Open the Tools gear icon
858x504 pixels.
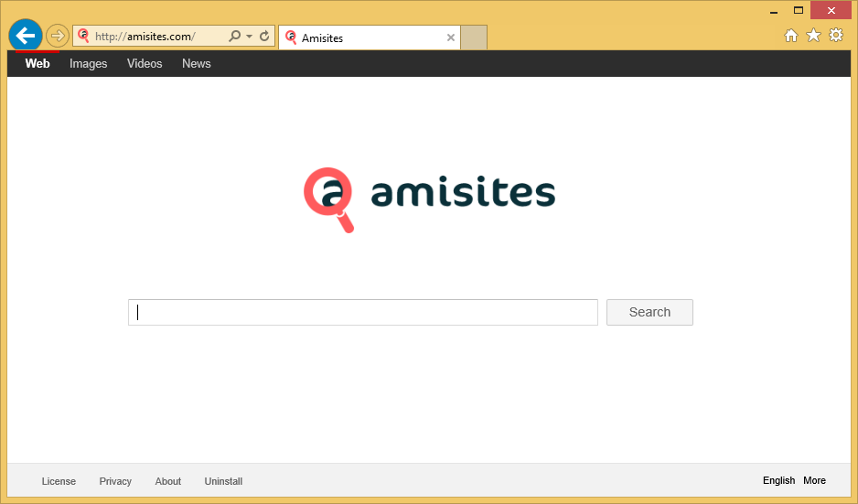835,36
